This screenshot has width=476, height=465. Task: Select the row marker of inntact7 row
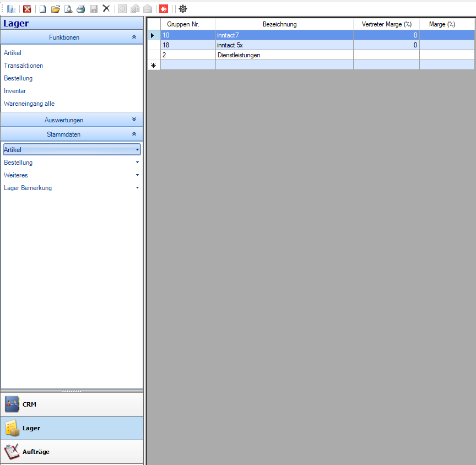tap(154, 35)
